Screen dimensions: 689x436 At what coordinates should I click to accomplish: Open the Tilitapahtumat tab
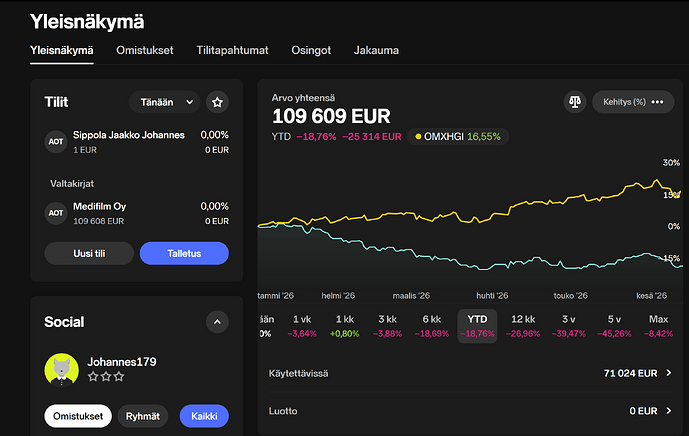coord(232,50)
